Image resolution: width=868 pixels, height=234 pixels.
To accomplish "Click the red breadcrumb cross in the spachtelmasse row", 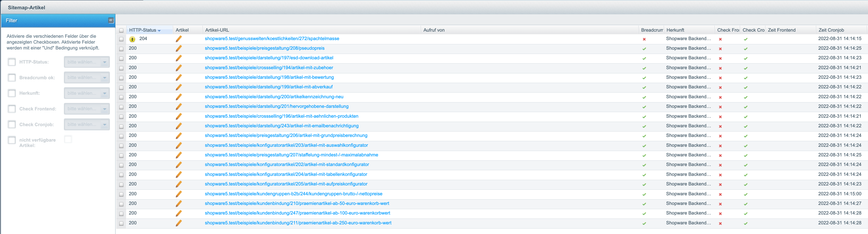I will click(644, 39).
